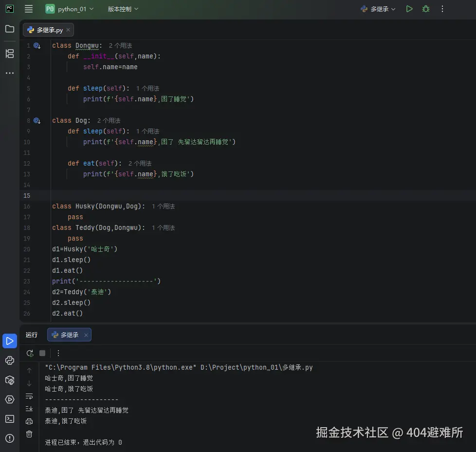Show usages '1 个用法' for Teddy class
Screen dimensions: 476x452
[x=164, y=228]
